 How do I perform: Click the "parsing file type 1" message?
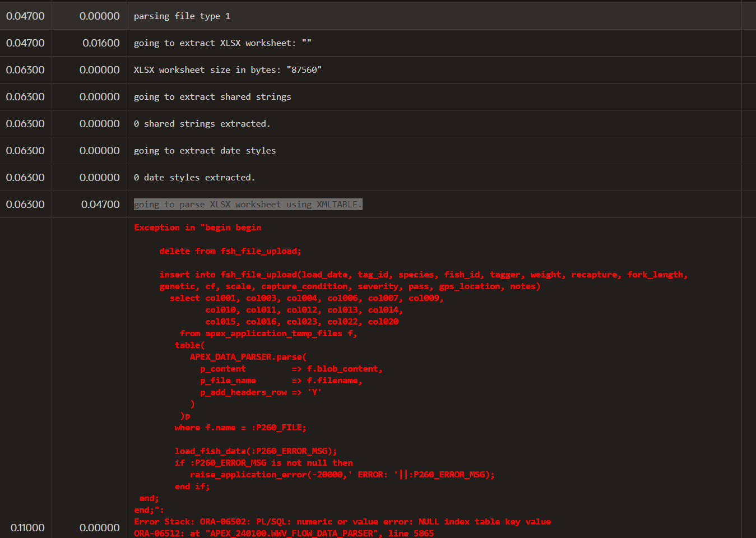point(182,16)
